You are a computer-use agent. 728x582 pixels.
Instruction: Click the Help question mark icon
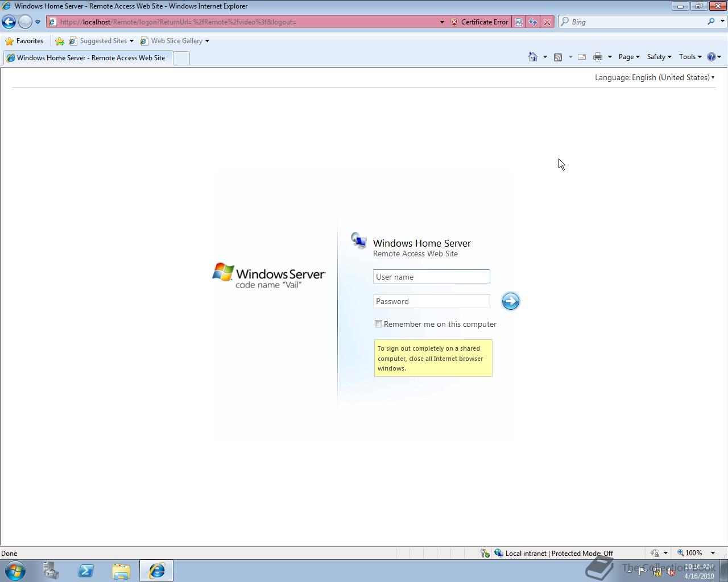click(x=711, y=57)
